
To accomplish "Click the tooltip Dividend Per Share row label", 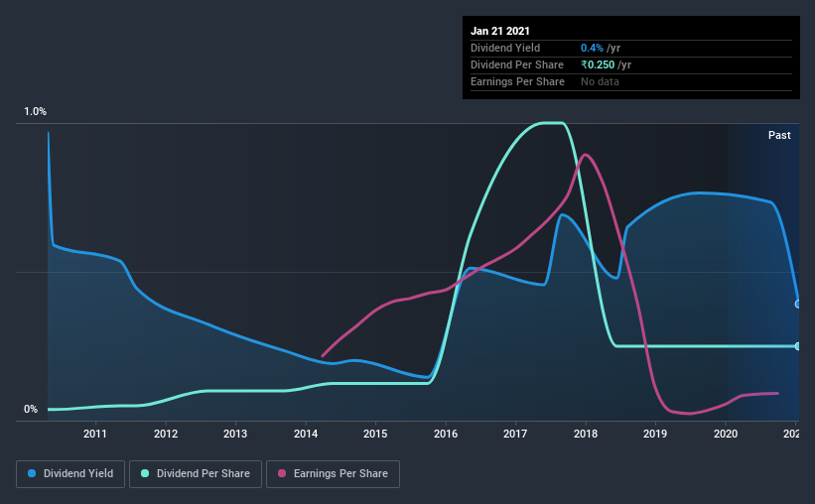I will click(517, 64).
